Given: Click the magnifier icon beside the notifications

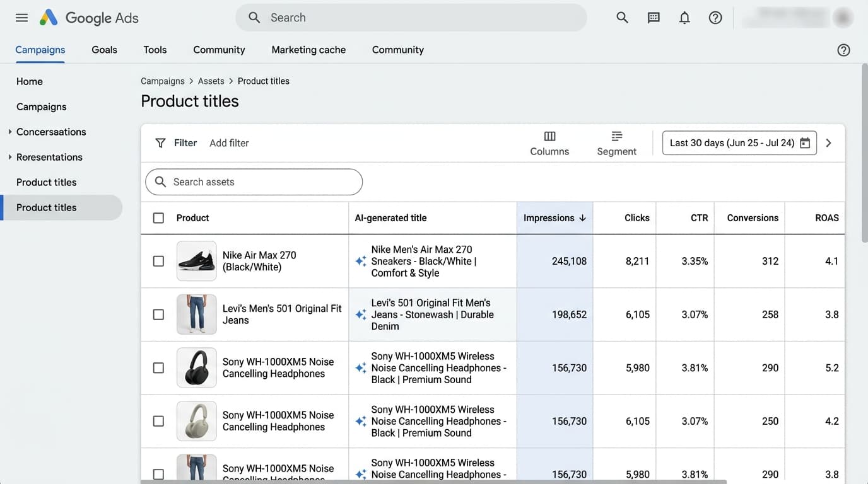Looking at the screenshot, I should point(622,18).
